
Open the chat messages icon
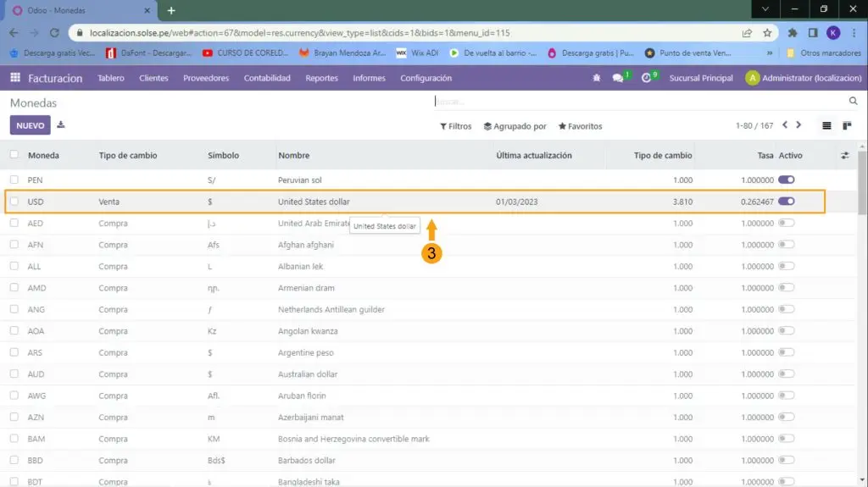pos(619,78)
